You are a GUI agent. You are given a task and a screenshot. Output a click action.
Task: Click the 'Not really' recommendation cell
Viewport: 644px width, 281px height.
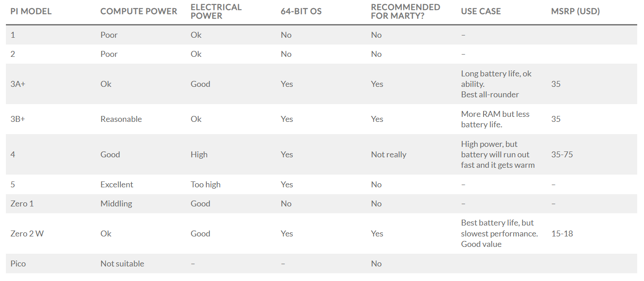[x=389, y=155]
